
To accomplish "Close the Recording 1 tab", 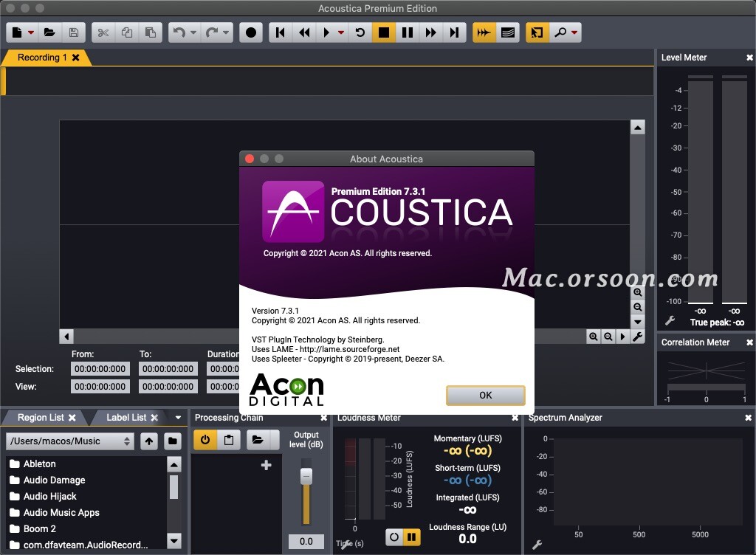I will [x=76, y=58].
